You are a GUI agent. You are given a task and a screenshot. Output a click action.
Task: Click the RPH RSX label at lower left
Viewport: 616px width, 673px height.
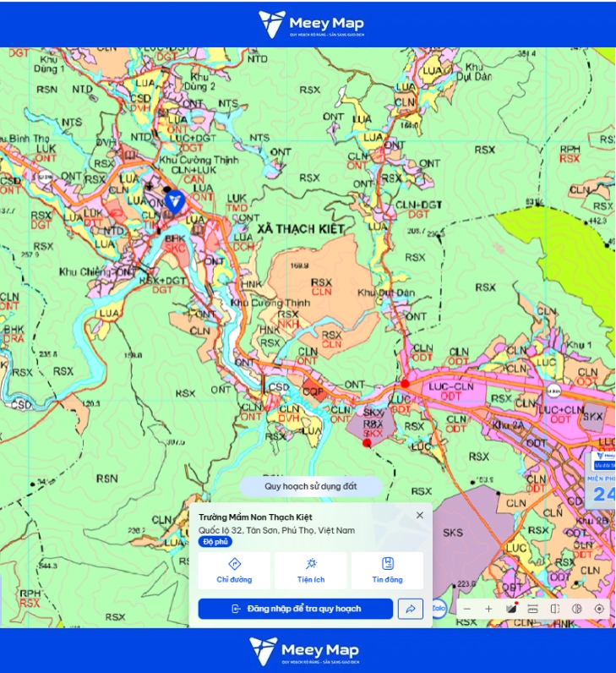(x=30, y=598)
